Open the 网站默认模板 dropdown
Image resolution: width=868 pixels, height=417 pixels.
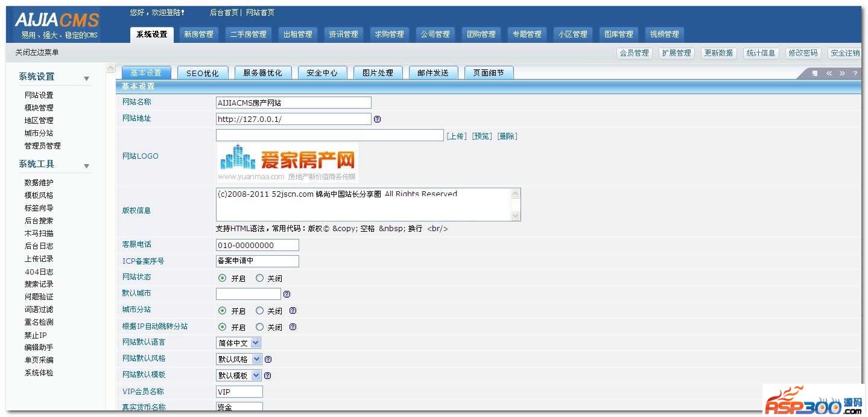pyautogui.click(x=239, y=375)
